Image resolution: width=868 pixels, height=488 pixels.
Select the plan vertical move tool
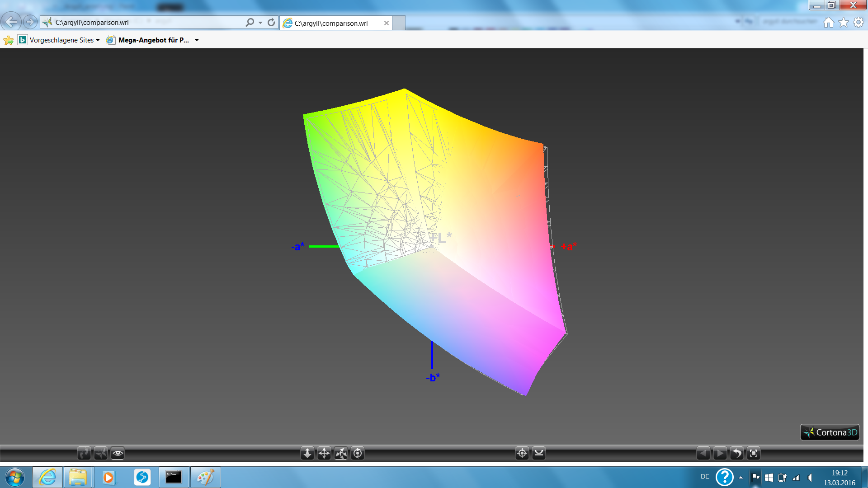pyautogui.click(x=307, y=453)
